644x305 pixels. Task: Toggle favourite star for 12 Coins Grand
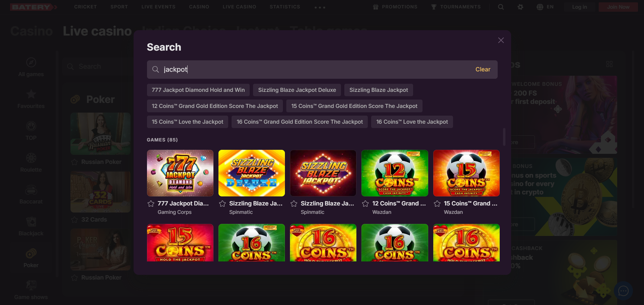[365, 204]
